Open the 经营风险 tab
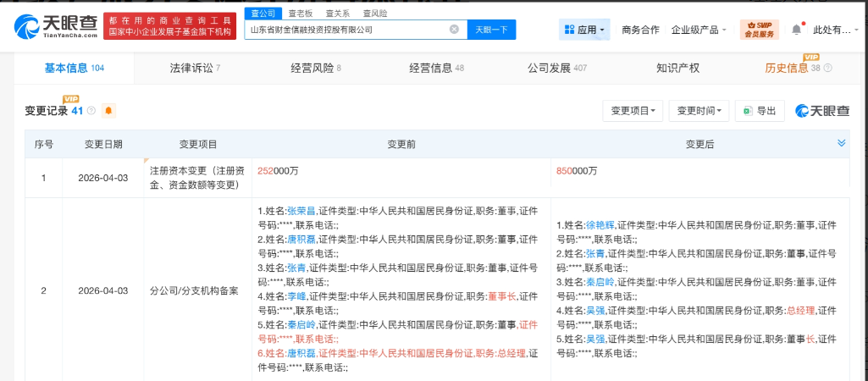 coord(315,68)
